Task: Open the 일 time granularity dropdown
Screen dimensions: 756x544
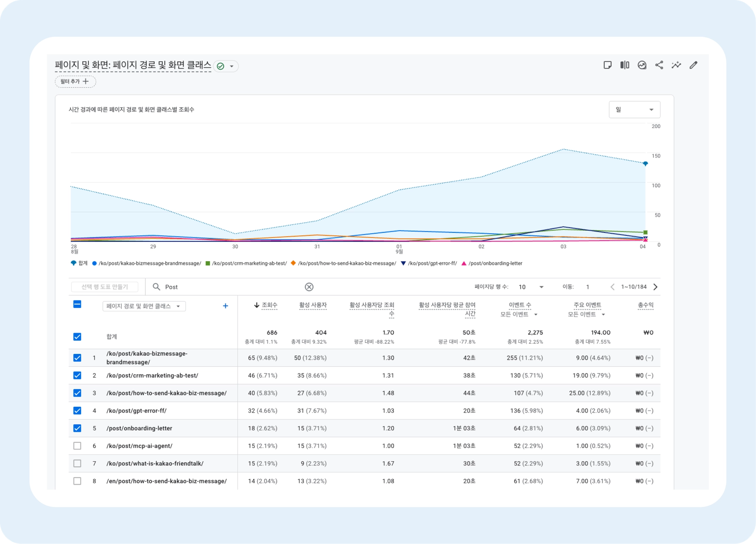Action: click(634, 110)
